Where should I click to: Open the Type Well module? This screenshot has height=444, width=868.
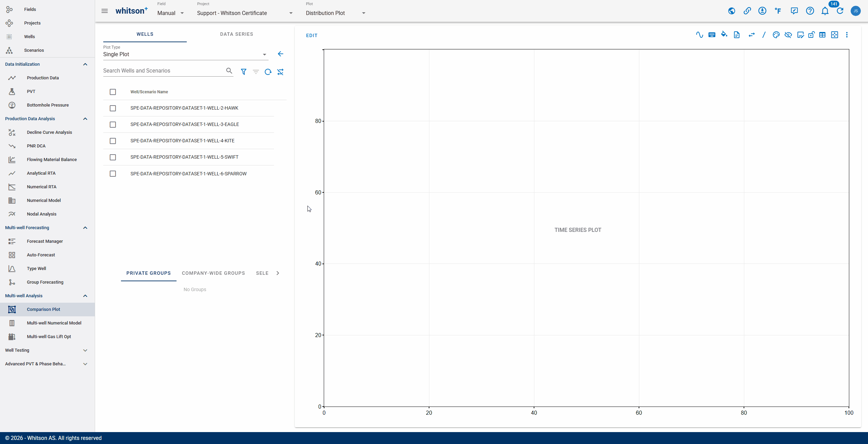tap(47, 269)
